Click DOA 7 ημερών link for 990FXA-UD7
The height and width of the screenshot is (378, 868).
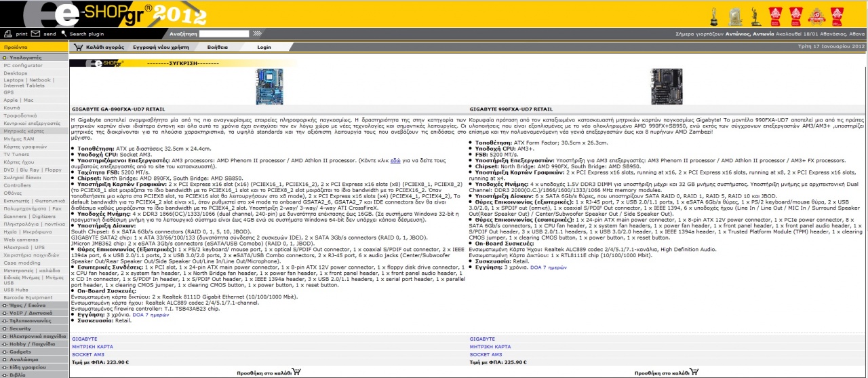(548, 267)
